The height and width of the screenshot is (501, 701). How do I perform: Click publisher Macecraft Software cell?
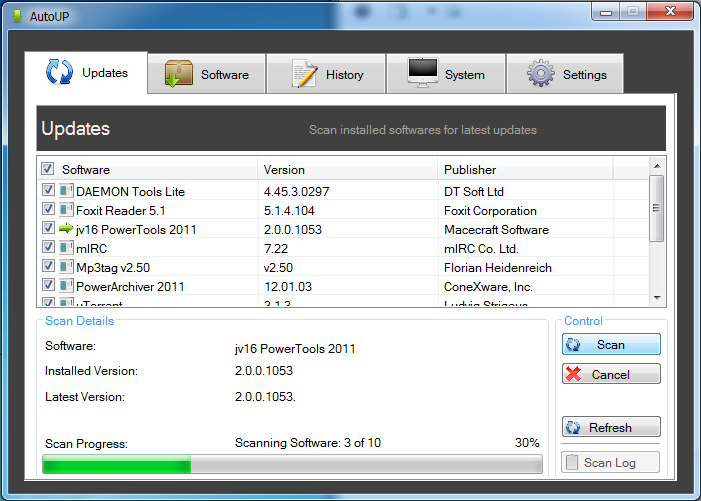coord(496,230)
